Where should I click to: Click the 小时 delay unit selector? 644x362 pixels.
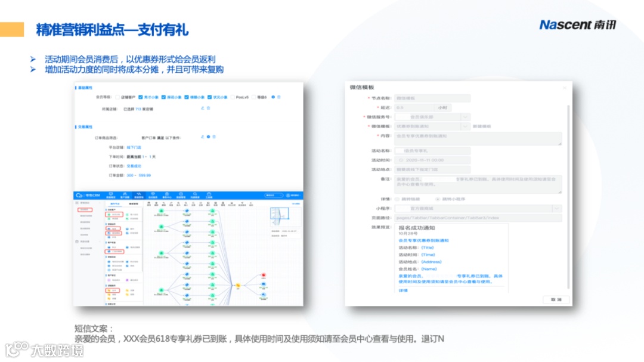[442, 108]
